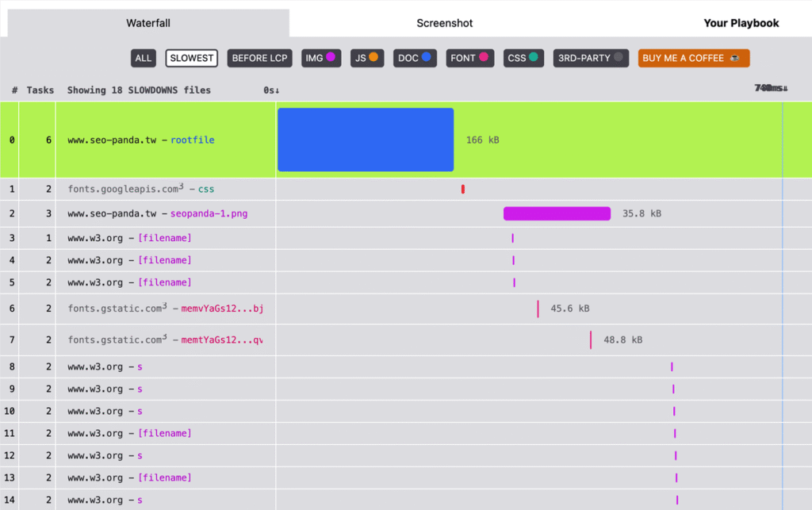Screen dimensions: 812x510
Task: Sort by the 0s start time arrow
Action: point(271,90)
